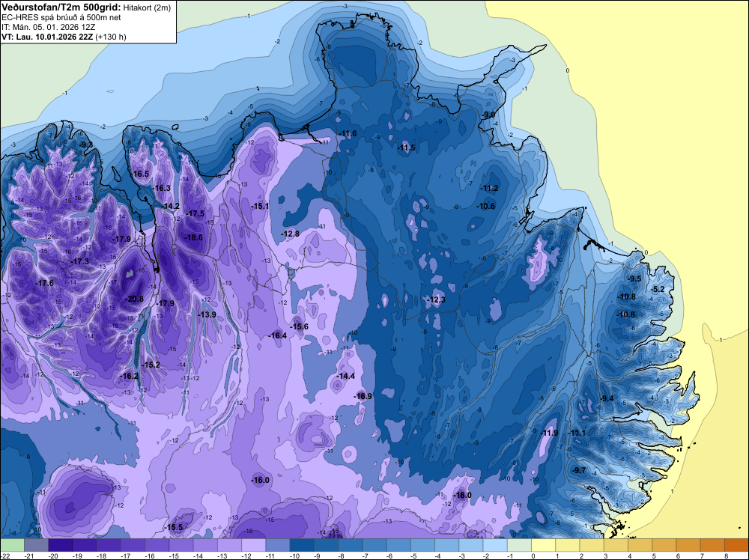Select the -12.3 temperature label
The image size is (749, 560).
[436, 299]
